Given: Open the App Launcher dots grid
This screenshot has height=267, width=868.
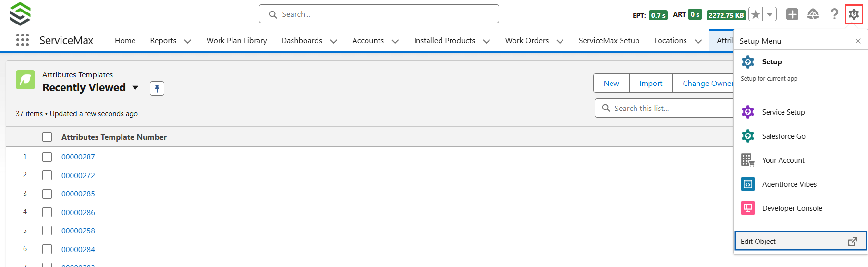Looking at the screenshot, I should point(23,40).
